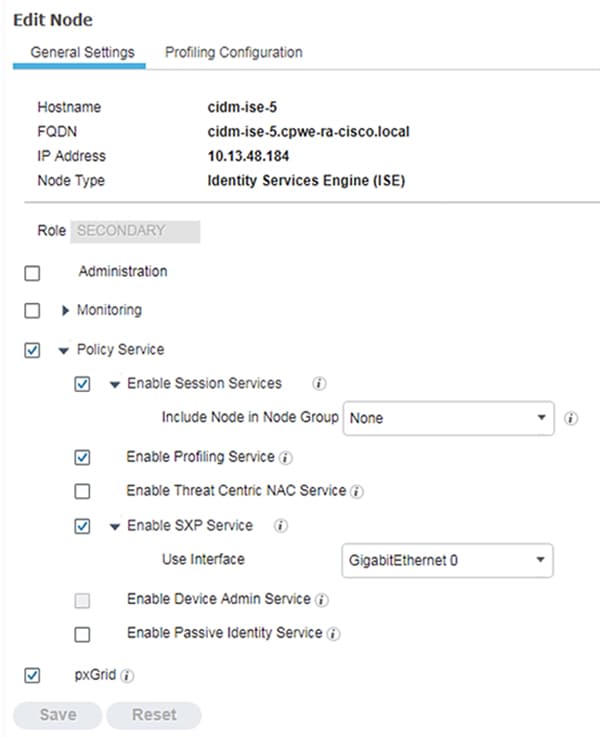Screen dimensions: 600x738
Task: Open info icon beside Enable SXP Service
Action: click(x=280, y=526)
